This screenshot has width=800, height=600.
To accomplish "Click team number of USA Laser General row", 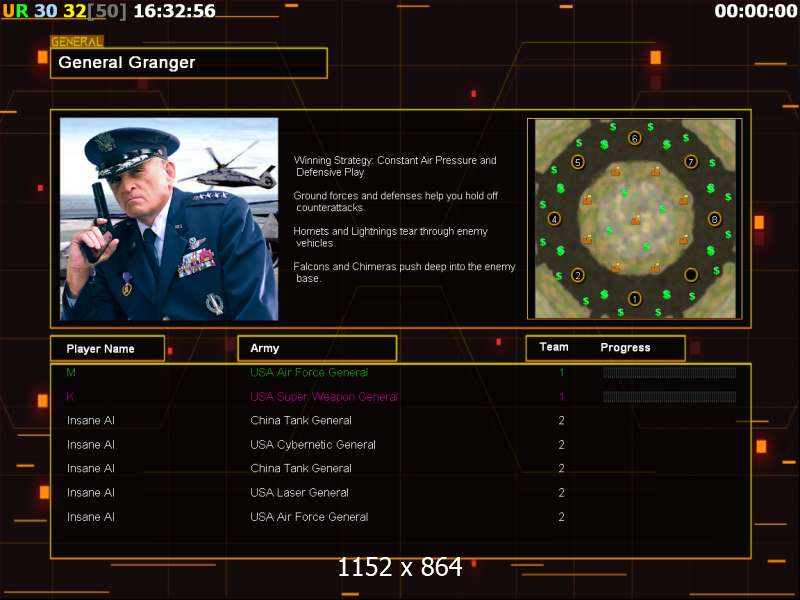I will point(561,492).
